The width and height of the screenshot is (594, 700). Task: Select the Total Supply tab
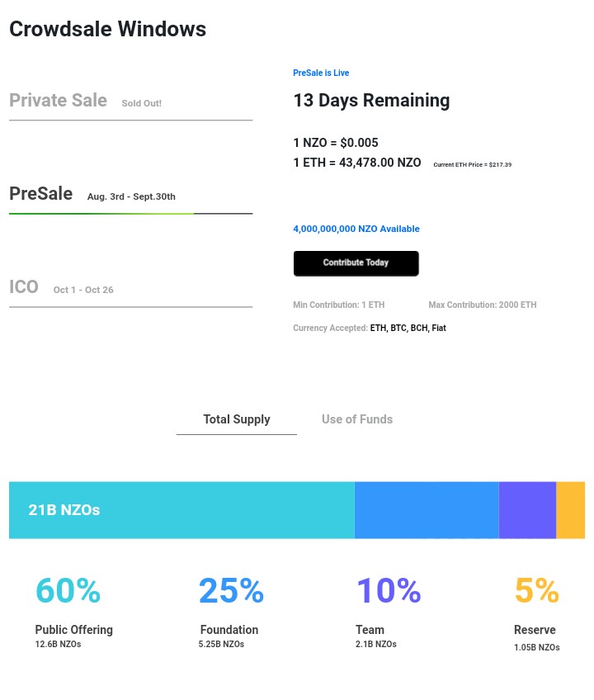pyautogui.click(x=237, y=419)
